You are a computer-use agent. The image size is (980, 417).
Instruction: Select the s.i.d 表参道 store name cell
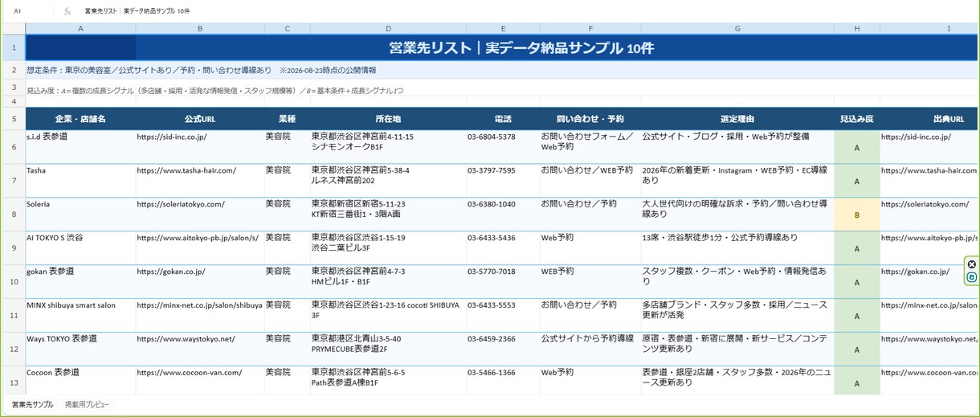80,147
